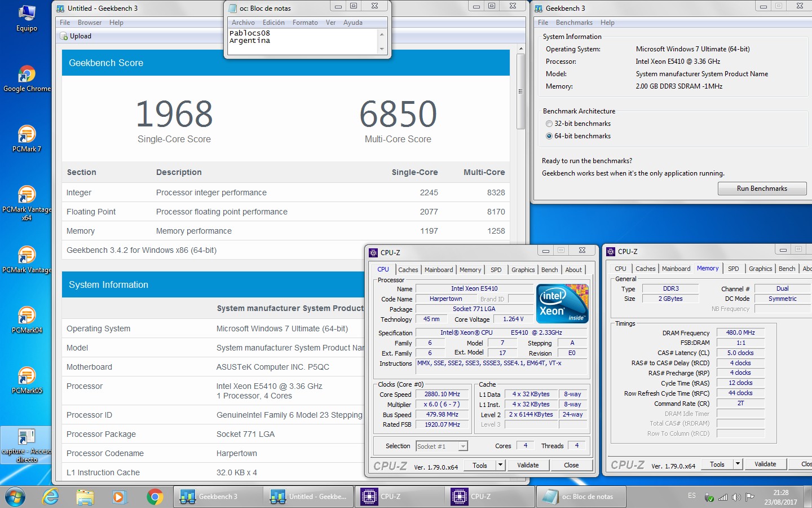The height and width of the screenshot is (508, 812).
Task: Open the File menu in the Untitled Geekbench window
Action: [x=65, y=23]
